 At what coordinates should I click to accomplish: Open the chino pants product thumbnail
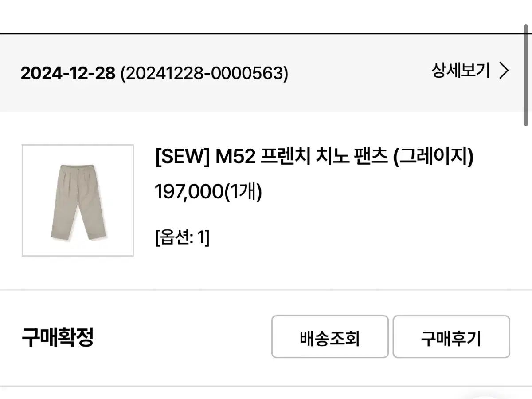[78, 200]
